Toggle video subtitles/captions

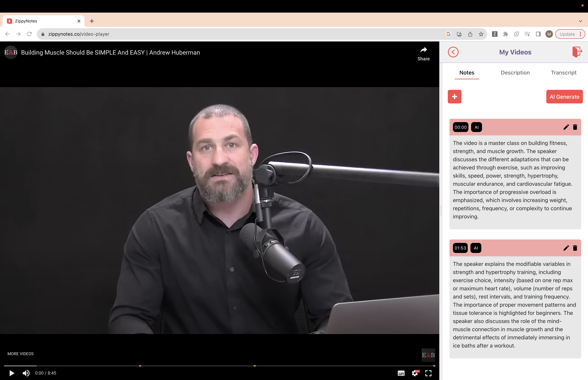(401, 373)
